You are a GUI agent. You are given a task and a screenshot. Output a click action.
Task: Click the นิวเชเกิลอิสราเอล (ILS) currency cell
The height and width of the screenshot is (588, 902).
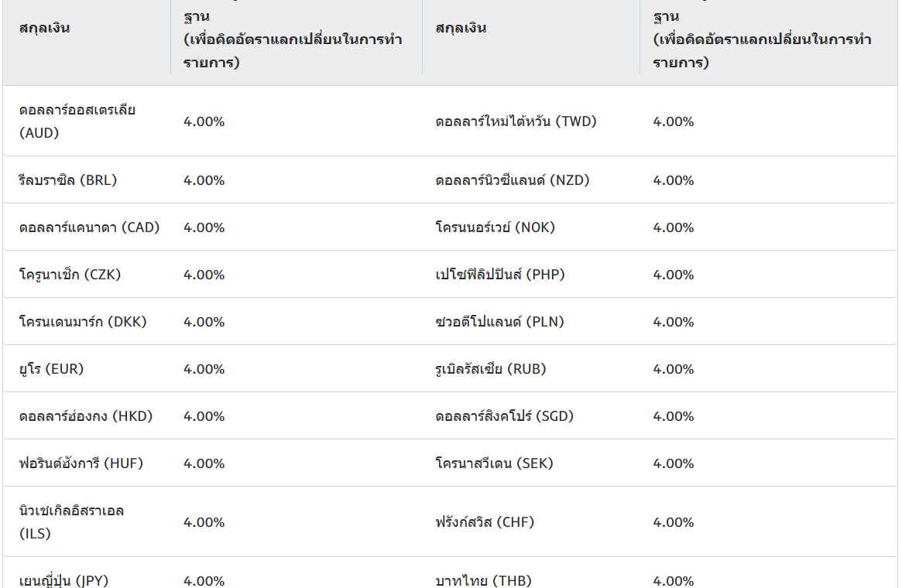point(71,522)
